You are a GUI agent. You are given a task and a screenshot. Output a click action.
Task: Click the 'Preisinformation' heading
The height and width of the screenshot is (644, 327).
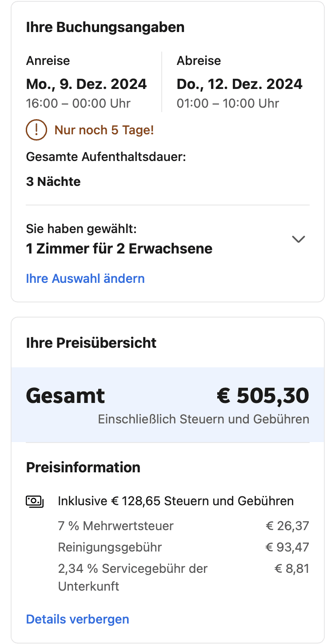coord(83,467)
